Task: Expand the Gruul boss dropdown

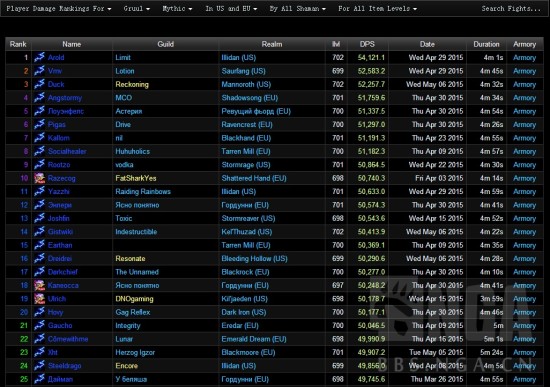Action: click(x=136, y=8)
